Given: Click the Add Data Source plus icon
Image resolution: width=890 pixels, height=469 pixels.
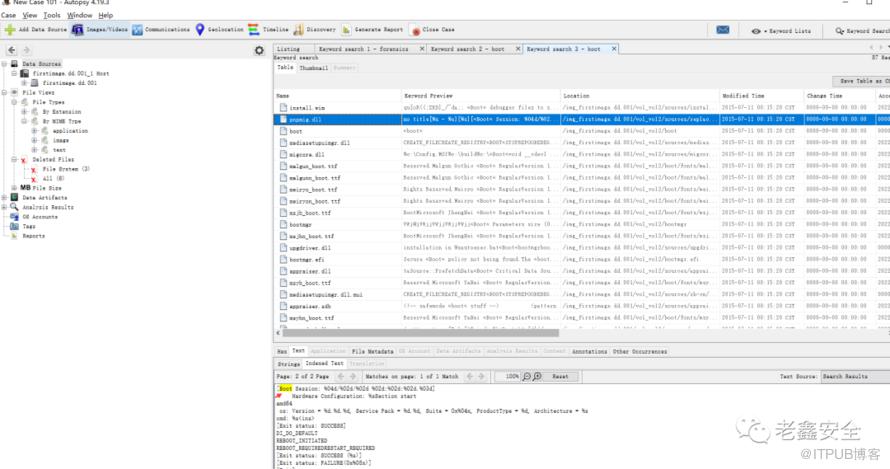Looking at the screenshot, I should [9, 30].
